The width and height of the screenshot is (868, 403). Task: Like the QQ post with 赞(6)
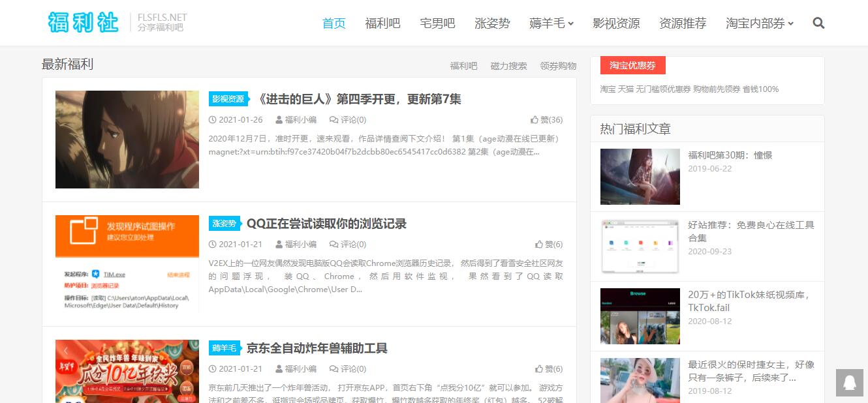coord(549,245)
